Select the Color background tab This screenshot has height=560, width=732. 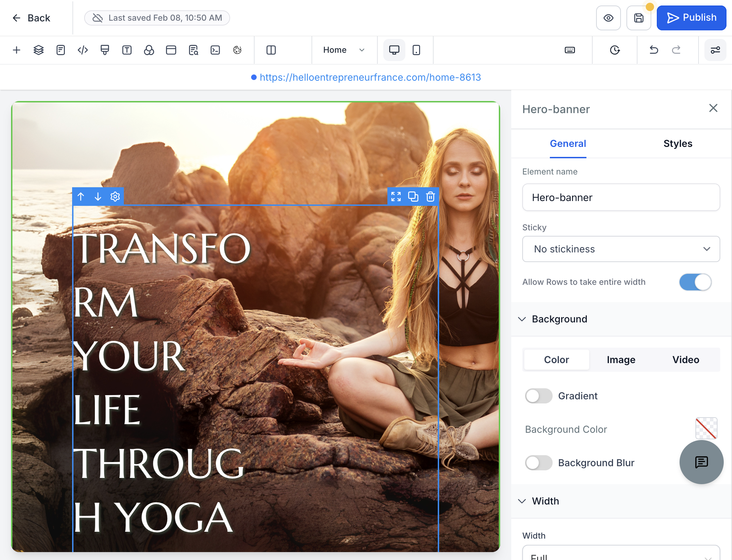pyautogui.click(x=556, y=360)
